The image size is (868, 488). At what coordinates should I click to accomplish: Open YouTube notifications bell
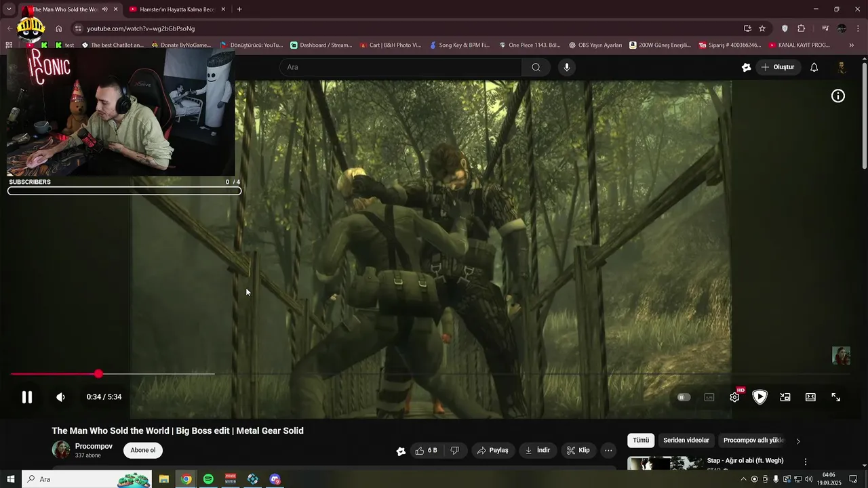point(814,67)
